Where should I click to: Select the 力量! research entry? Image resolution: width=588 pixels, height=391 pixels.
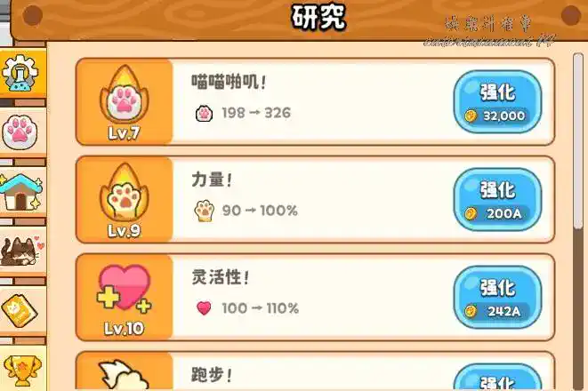pyautogui.click(x=315, y=199)
